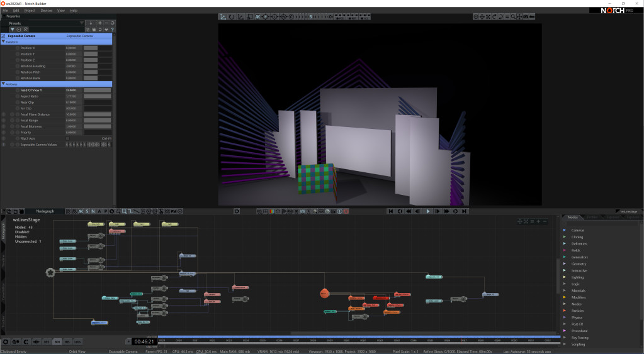This screenshot has width=644, height=354.
Task: Click the root gear node in nodegraph
Action: [x=50, y=272]
